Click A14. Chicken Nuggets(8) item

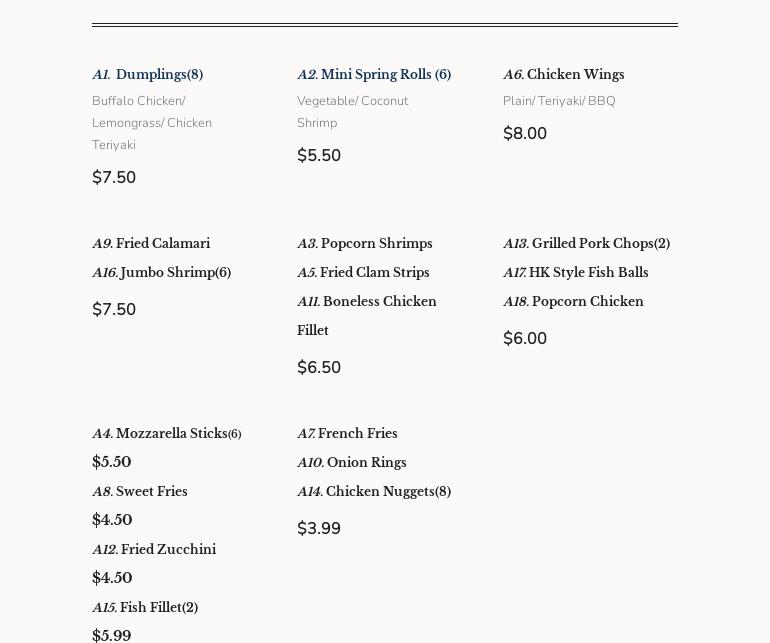[374, 492]
